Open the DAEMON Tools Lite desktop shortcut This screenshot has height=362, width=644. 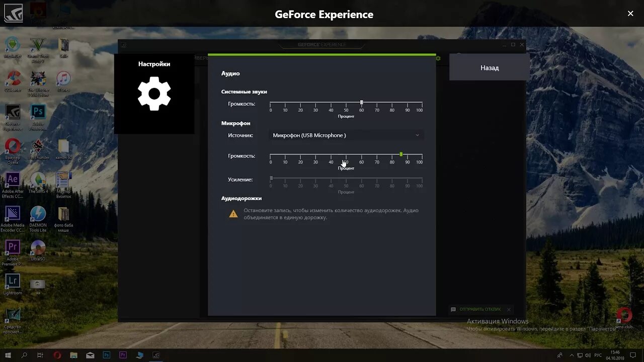point(38,219)
